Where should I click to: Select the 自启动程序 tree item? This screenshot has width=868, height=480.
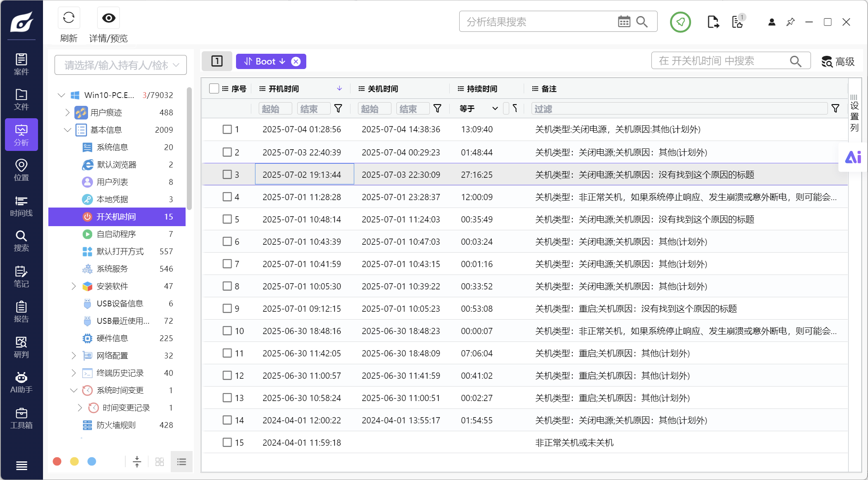[117, 234]
